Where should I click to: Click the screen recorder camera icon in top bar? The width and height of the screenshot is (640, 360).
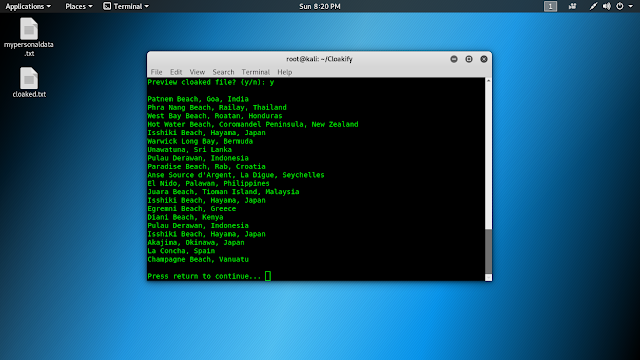572,6
